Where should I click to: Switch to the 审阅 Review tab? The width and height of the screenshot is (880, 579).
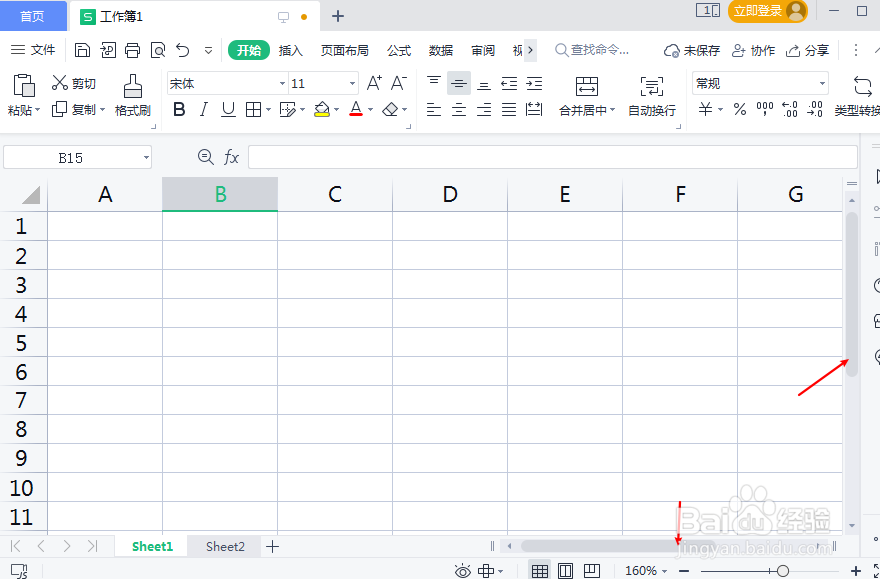click(x=483, y=50)
